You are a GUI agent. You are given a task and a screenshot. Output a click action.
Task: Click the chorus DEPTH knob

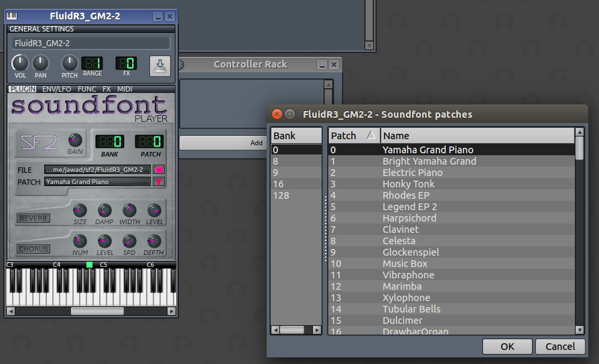tap(154, 241)
